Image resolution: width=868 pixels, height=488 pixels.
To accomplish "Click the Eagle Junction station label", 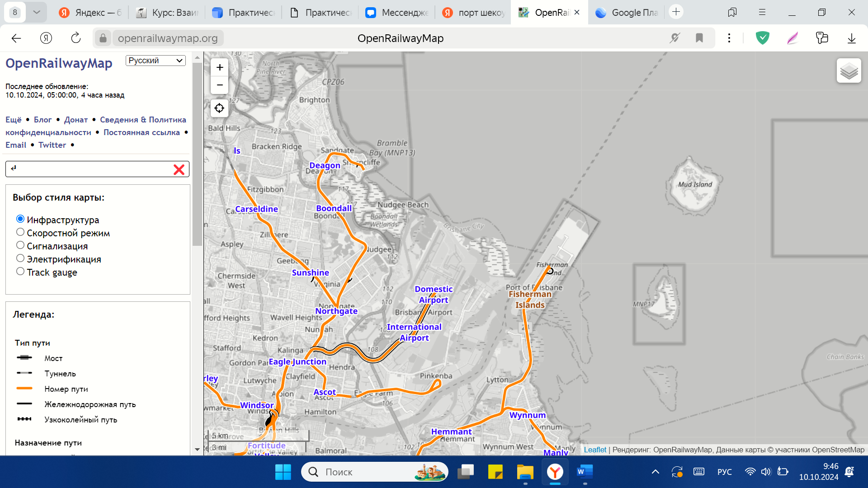I will 297,362.
